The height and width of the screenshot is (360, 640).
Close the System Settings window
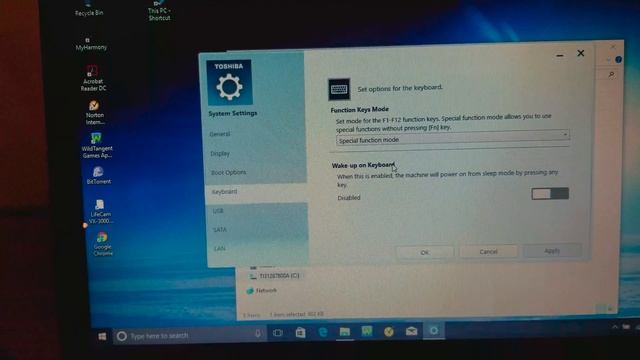[x=580, y=53]
